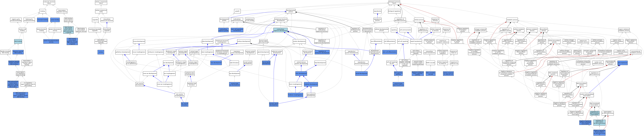Select the "organic cyclic compound binding" node
Viewport: 644px width, 136px height.
pos(16,20)
